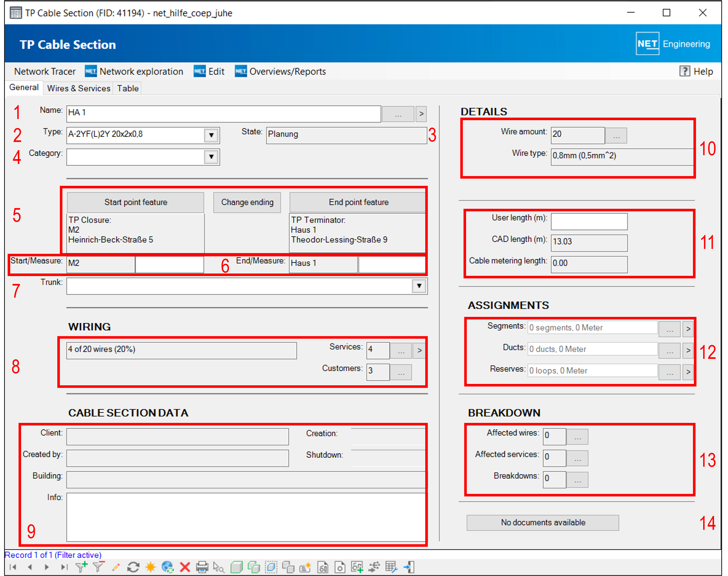
Task: Open the Type dropdown arrow
Action: pyautogui.click(x=211, y=135)
